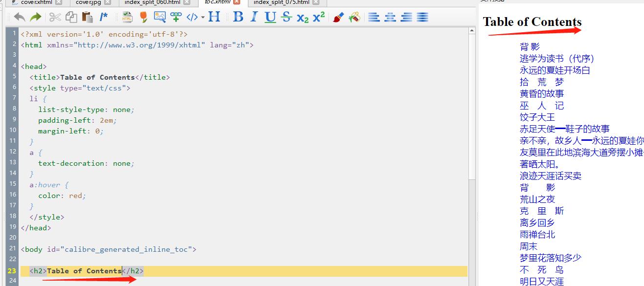Switch to the cover.jpg tab
The height and width of the screenshot is (286, 644).
[x=88, y=2]
